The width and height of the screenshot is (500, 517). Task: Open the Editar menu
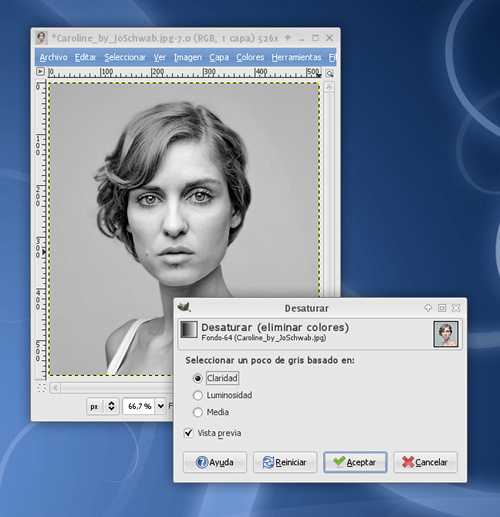pyautogui.click(x=85, y=57)
